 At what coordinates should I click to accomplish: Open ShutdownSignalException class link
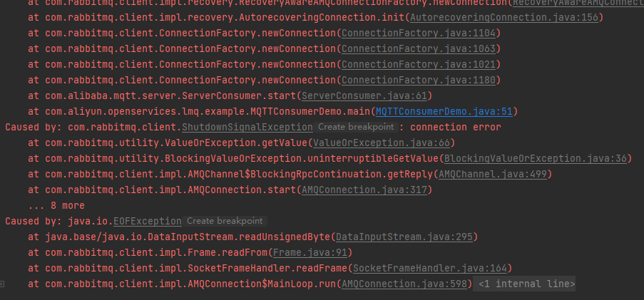[247, 128]
